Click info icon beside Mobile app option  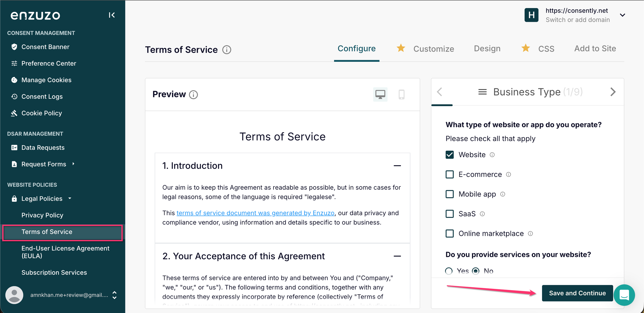(503, 194)
